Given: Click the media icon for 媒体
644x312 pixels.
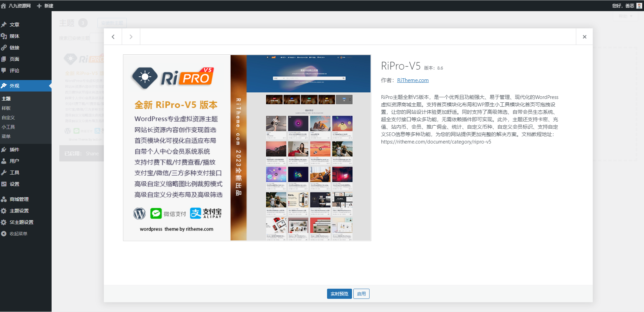Looking at the screenshot, I should (x=4, y=36).
